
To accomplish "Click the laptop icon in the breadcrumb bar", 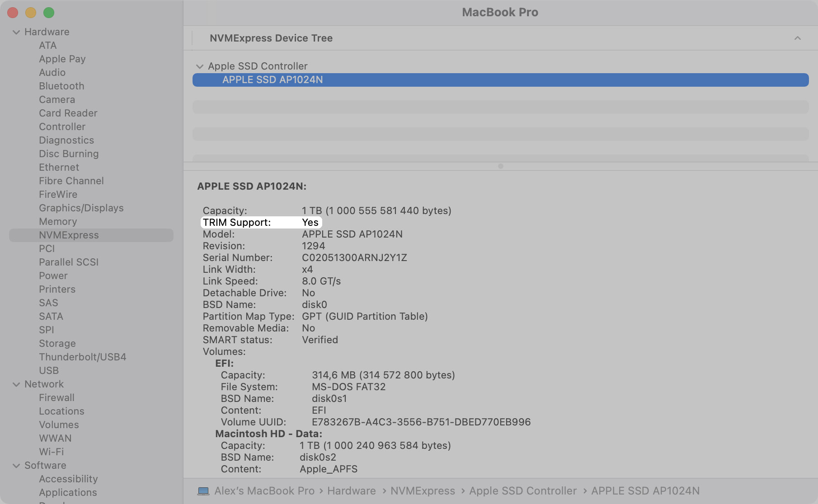I will 203,490.
